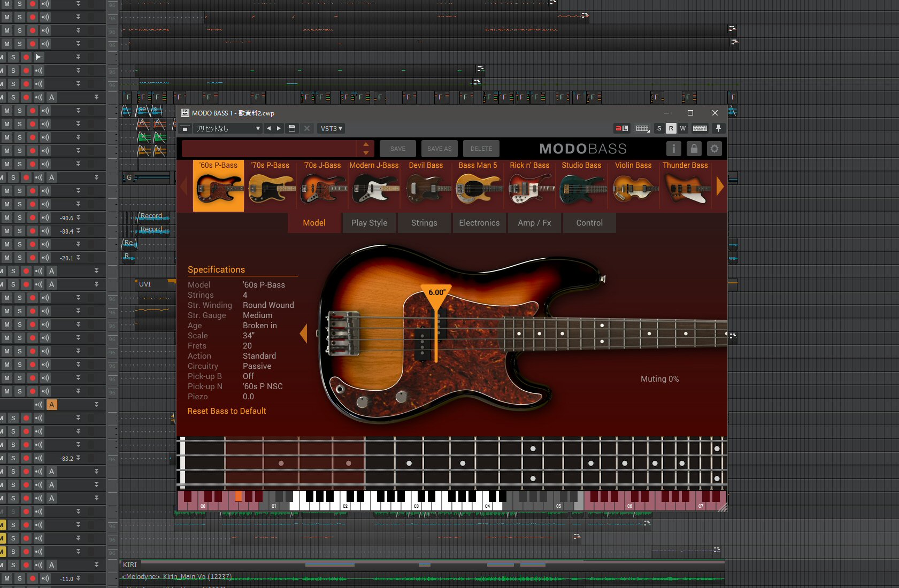Screen dimensions: 899x588
Task: Click the orange keyswitch key near C0
Action: point(239,496)
